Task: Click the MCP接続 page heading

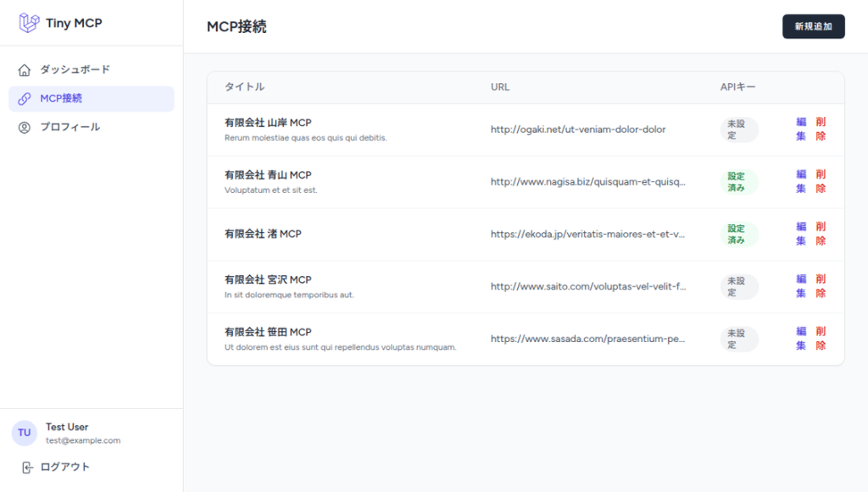Action: click(x=236, y=26)
